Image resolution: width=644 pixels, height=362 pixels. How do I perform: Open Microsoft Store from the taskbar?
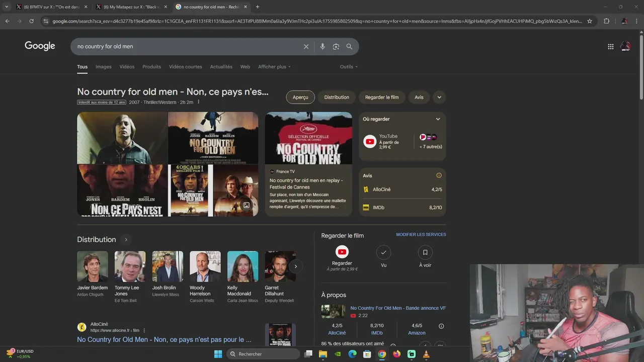367,354
